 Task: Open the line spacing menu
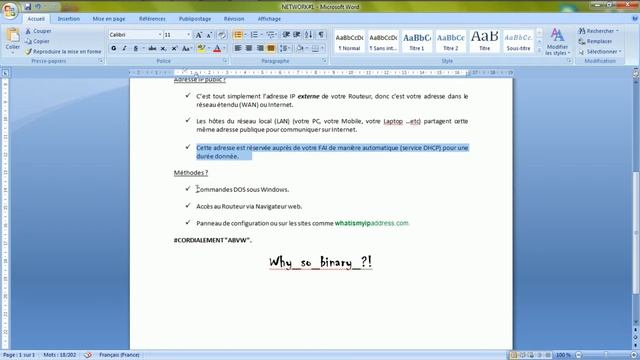pos(284,48)
